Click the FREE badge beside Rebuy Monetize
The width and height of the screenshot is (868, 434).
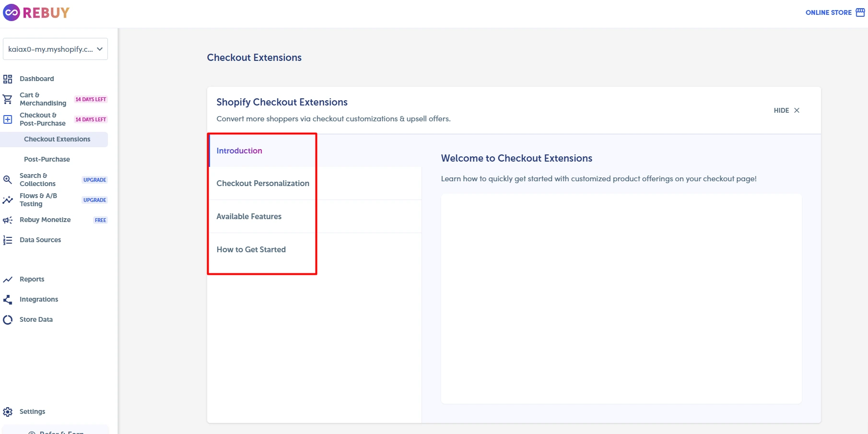(x=100, y=220)
